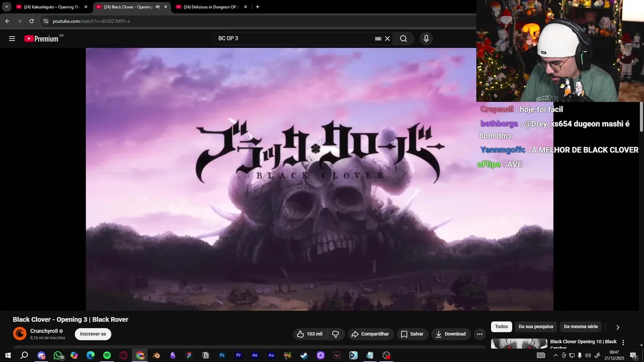Open the Windows Start menu
The height and width of the screenshot is (362, 644).
pyautogui.click(x=8, y=355)
